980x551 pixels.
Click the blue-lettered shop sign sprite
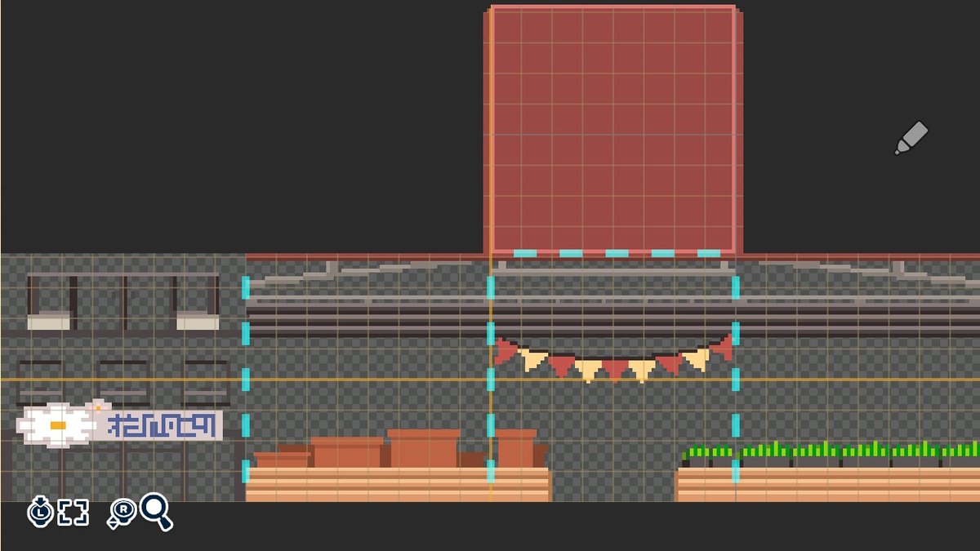click(158, 424)
